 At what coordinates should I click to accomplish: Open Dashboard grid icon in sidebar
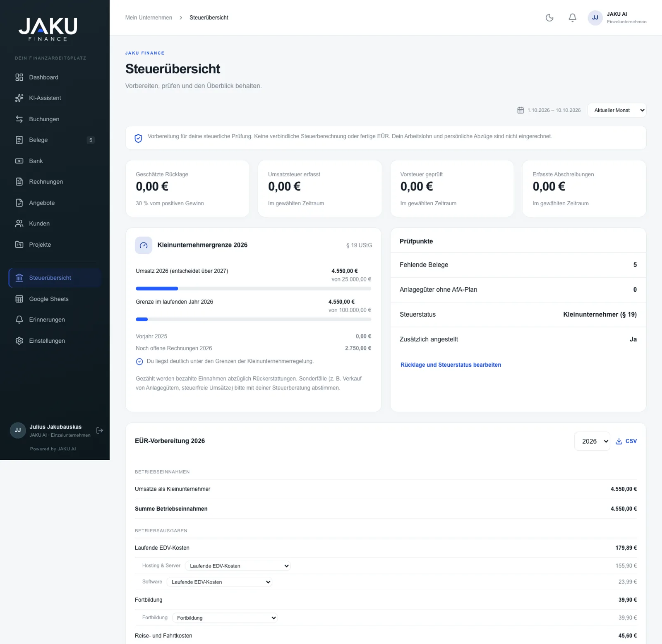[x=19, y=77]
